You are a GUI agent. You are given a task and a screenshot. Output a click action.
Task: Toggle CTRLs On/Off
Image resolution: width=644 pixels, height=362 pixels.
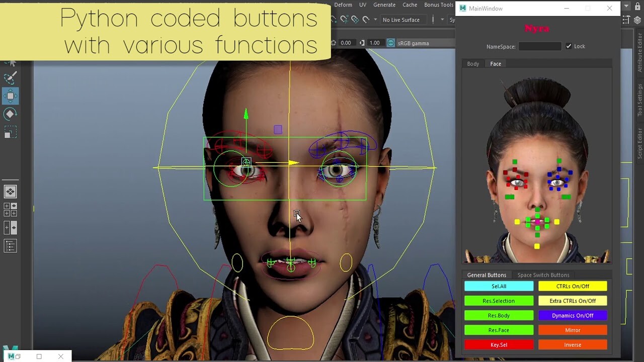pos(573,286)
